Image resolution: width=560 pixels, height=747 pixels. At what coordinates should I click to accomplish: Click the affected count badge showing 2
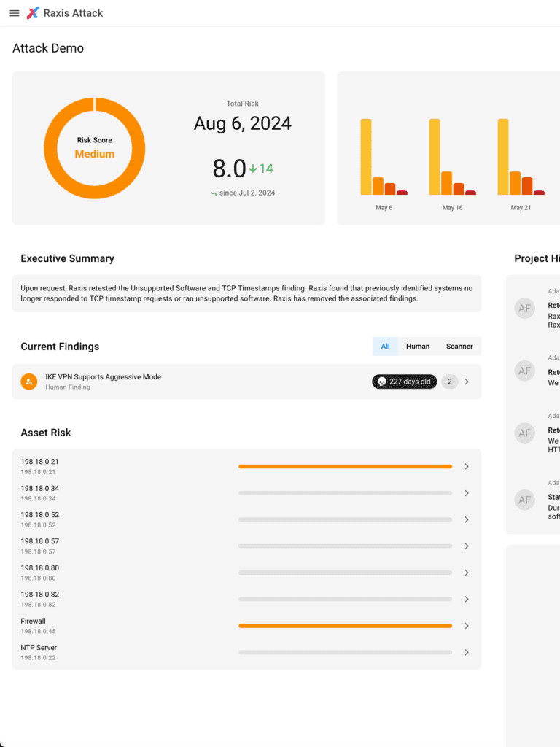tap(449, 382)
